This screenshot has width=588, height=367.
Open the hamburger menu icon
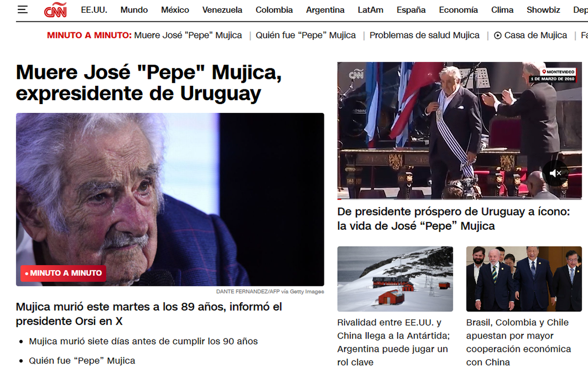click(23, 10)
